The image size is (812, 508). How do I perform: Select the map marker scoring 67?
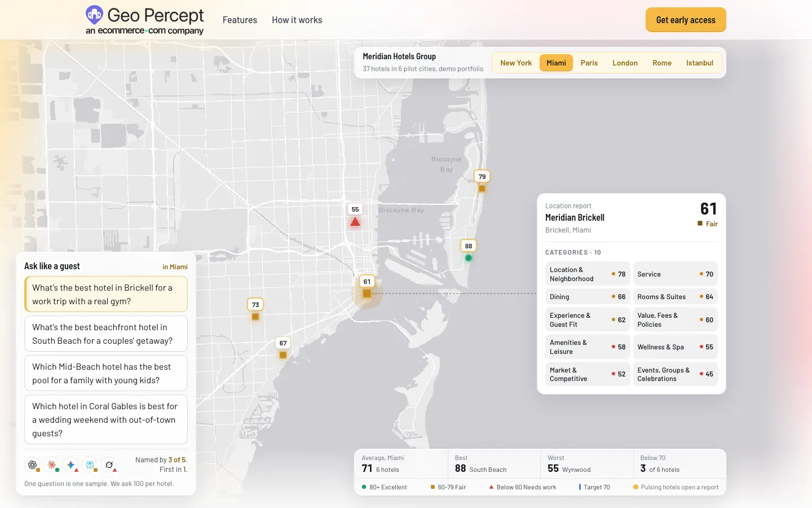click(x=283, y=348)
